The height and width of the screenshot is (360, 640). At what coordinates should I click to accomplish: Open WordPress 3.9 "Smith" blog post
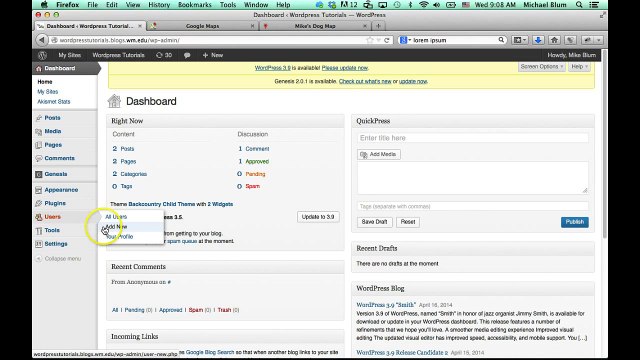386,305
